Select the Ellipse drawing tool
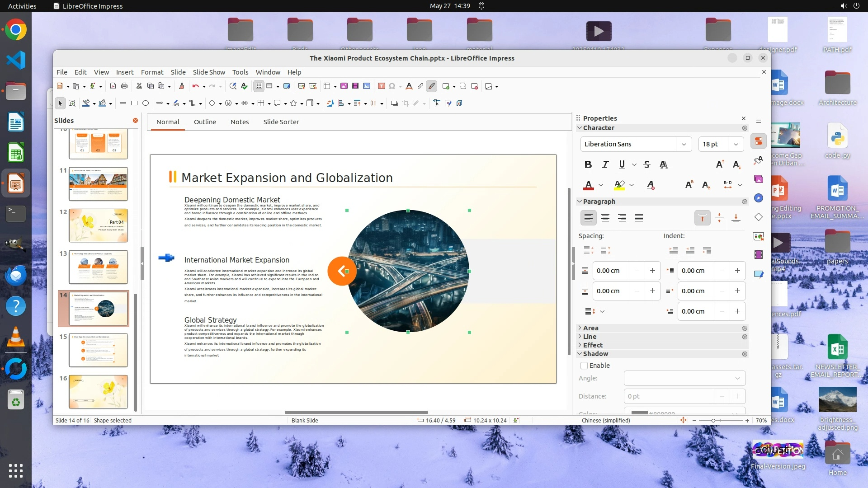The height and width of the screenshot is (488, 868). click(146, 103)
